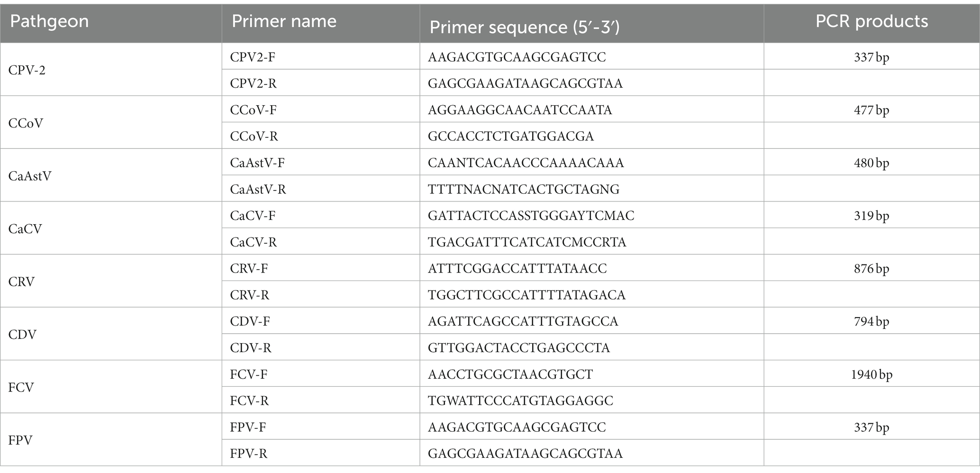Select sequence GATTACTCCASSTGGGAYTCMAC
The height and width of the screenshot is (473, 980).
point(531,216)
